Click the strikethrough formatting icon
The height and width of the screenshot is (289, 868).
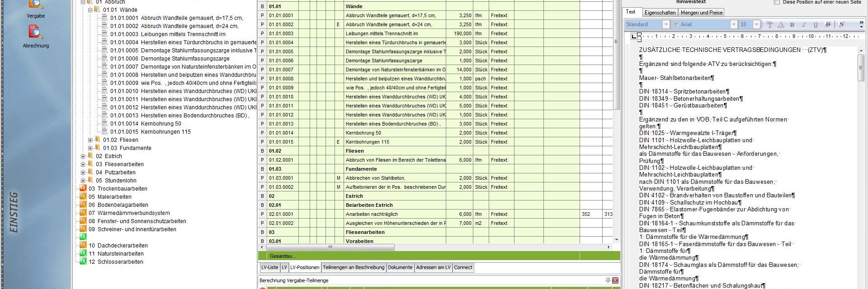pos(828,25)
